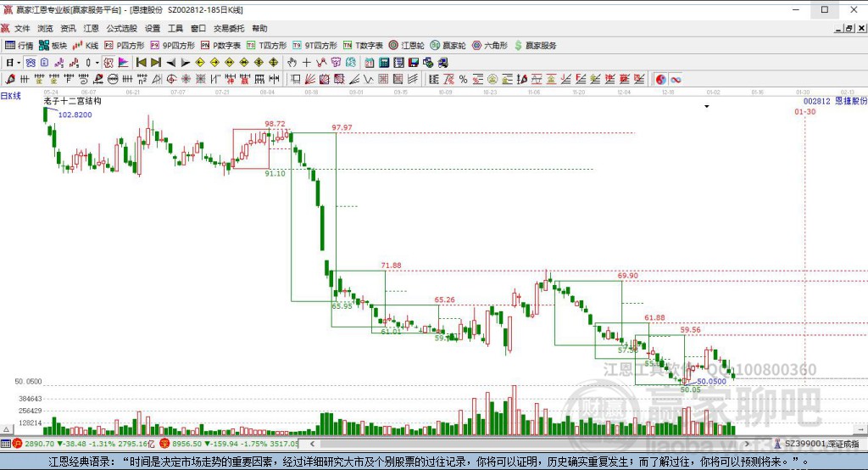Click the 8956.50 index value in status bar
Viewport: 868px width, 470px height.
[186, 444]
